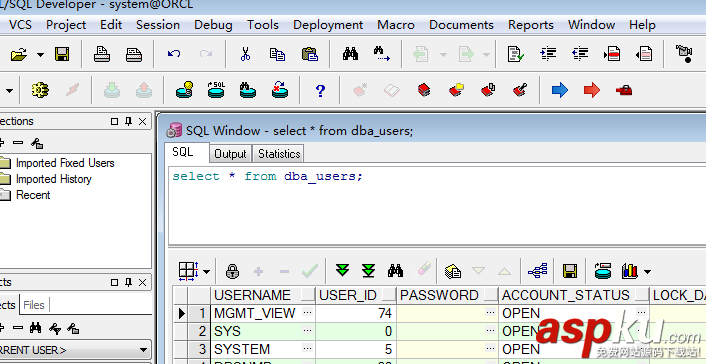Viewport: 706px width, 364px height.
Task: Click the Chart bar graph icon
Action: click(x=629, y=271)
